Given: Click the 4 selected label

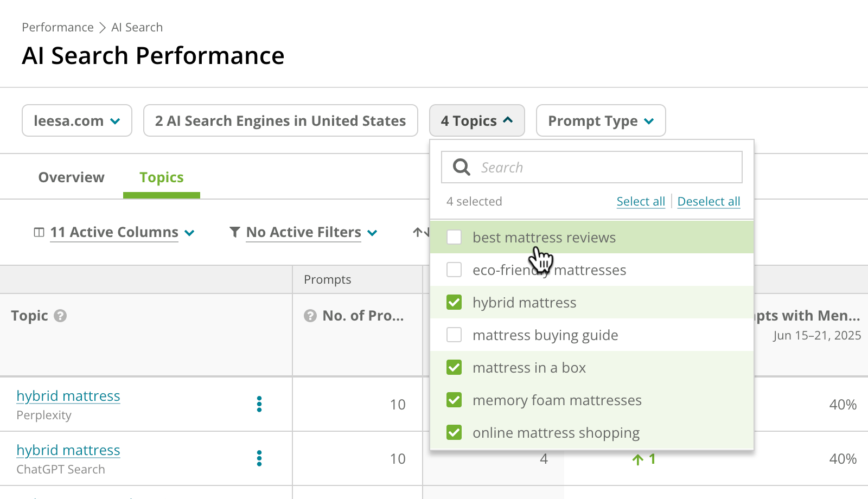Looking at the screenshot, I should tap(474, 201).
